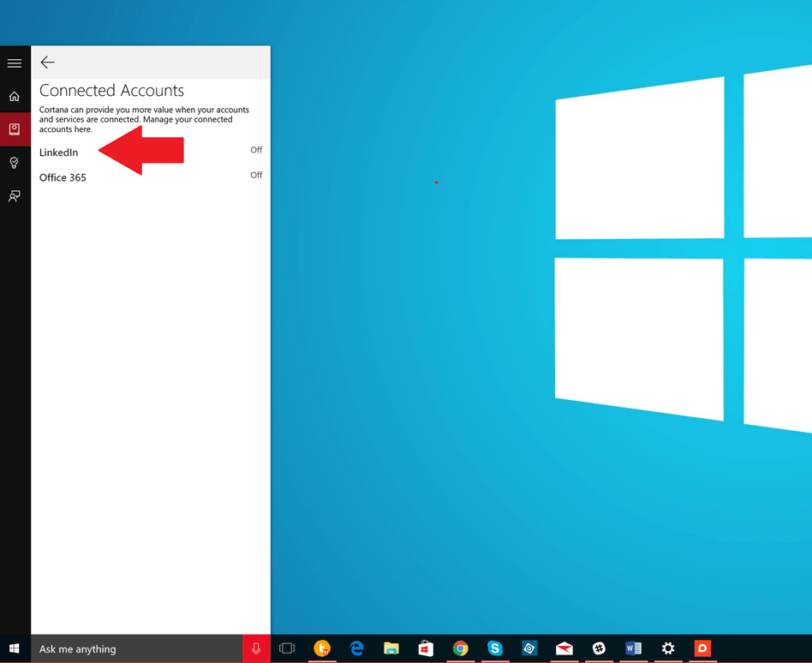Open Task View from the taskbar

click(x=288, y=648)
